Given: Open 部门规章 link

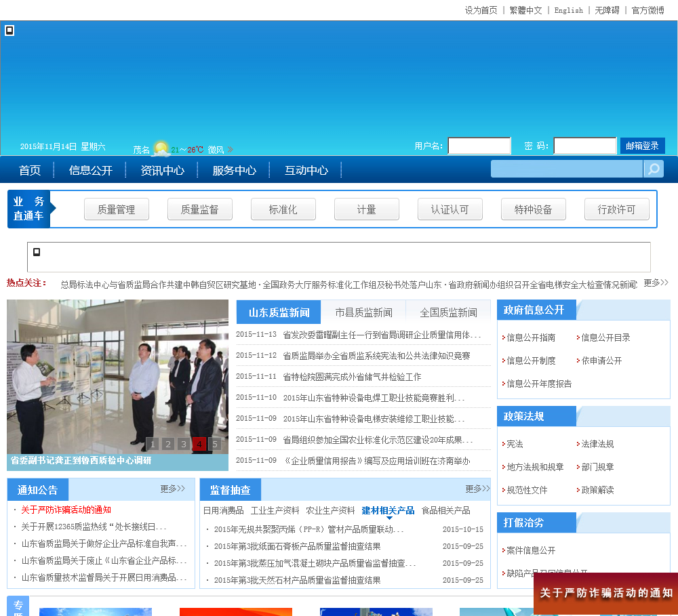Looking at the screenshot, I should (x=597, y=467).
